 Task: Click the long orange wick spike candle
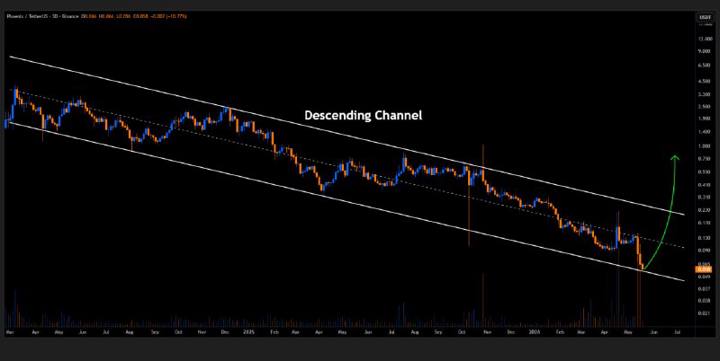(x=469, y=206)
